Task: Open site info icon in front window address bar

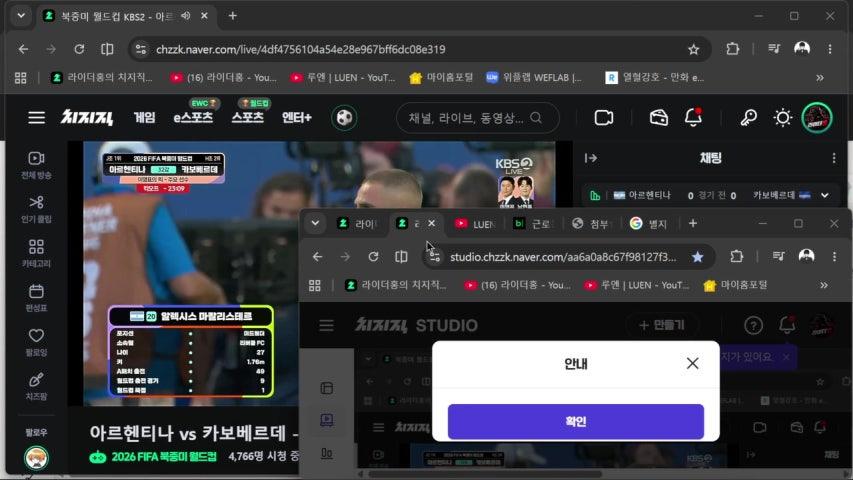Action: click(x=434, y=257)
